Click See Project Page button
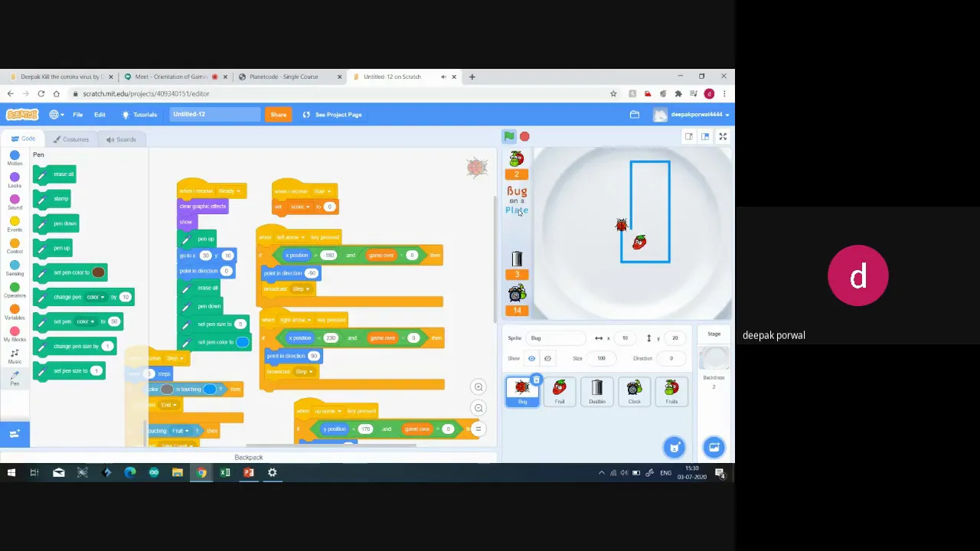Image resolution: width=980 pixels, height=551 pixels. 332,115
